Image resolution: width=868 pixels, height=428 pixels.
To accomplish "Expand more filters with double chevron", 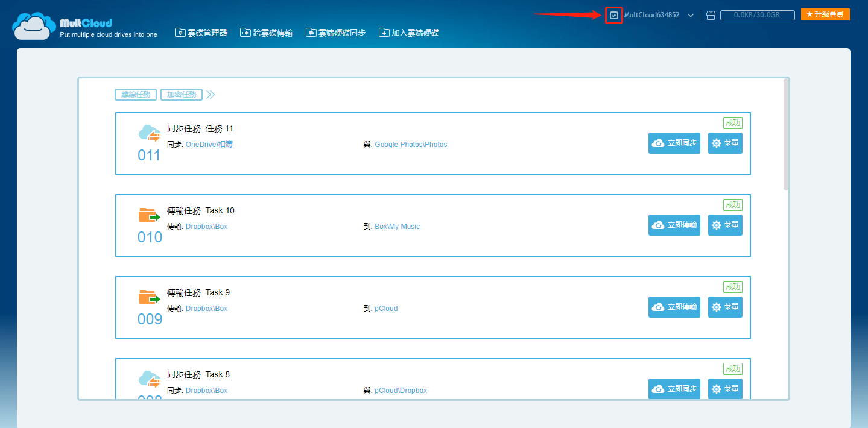I will pos(211,95).
